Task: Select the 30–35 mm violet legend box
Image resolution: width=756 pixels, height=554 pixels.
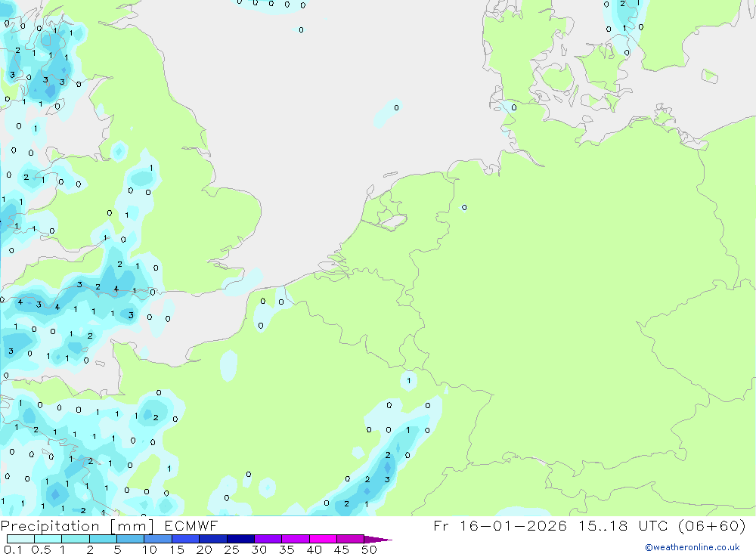Action: (268, 539)
